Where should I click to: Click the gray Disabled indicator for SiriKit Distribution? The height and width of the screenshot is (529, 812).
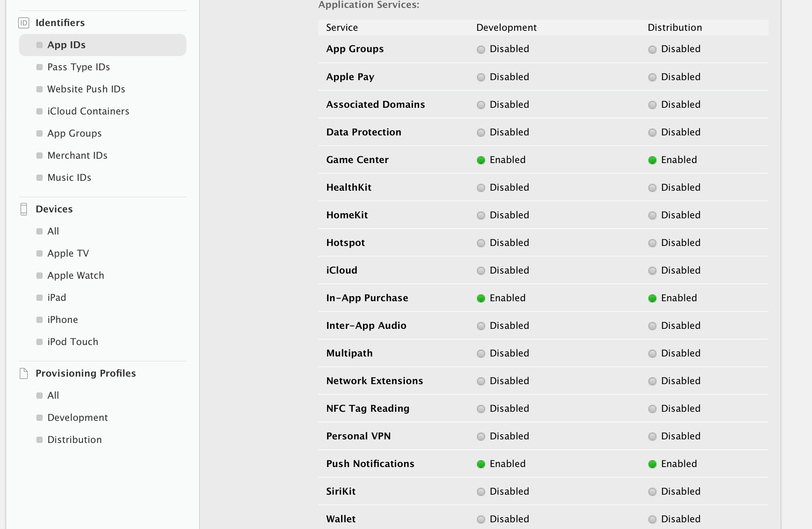click(x=652, y=491)
